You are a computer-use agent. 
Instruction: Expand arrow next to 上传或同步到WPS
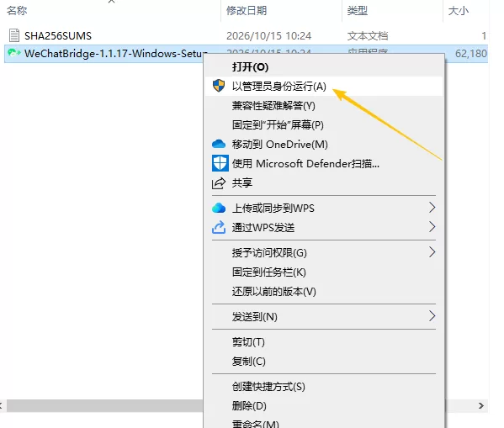(432, 208)
